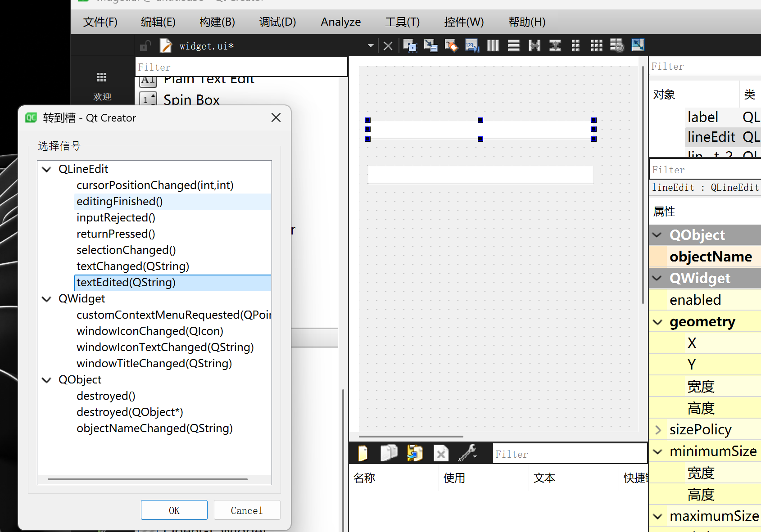This screenshot has width=761, height=532.
Task: Select the returnPressed() signal
Action: [x=116, y=234]
